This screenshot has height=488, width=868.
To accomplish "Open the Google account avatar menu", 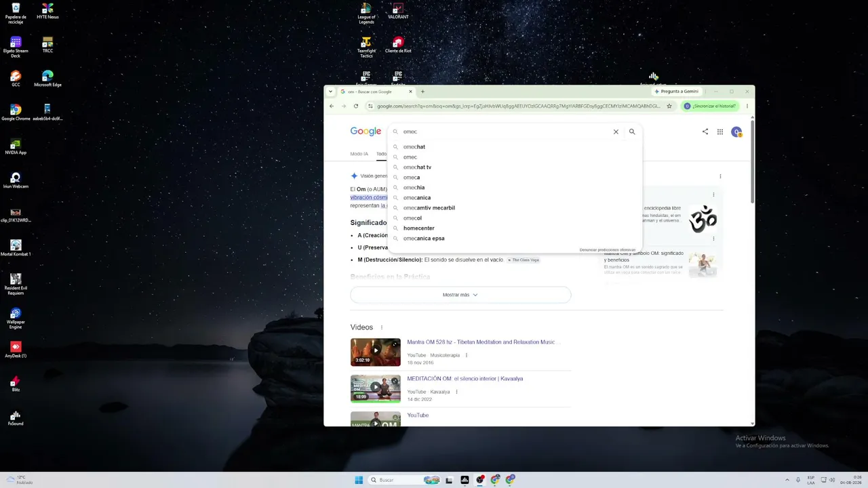I will pos(736,131).
